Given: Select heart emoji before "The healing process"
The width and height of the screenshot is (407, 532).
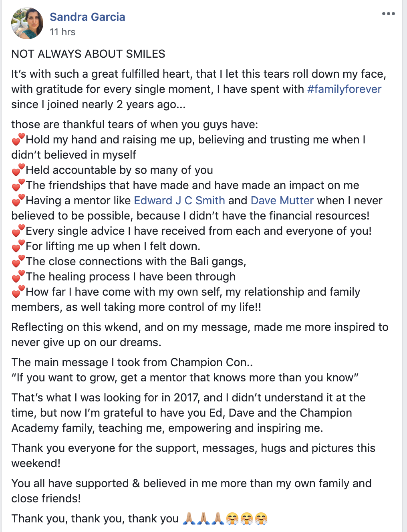Looking at the screenshot, I should [18, 276].
